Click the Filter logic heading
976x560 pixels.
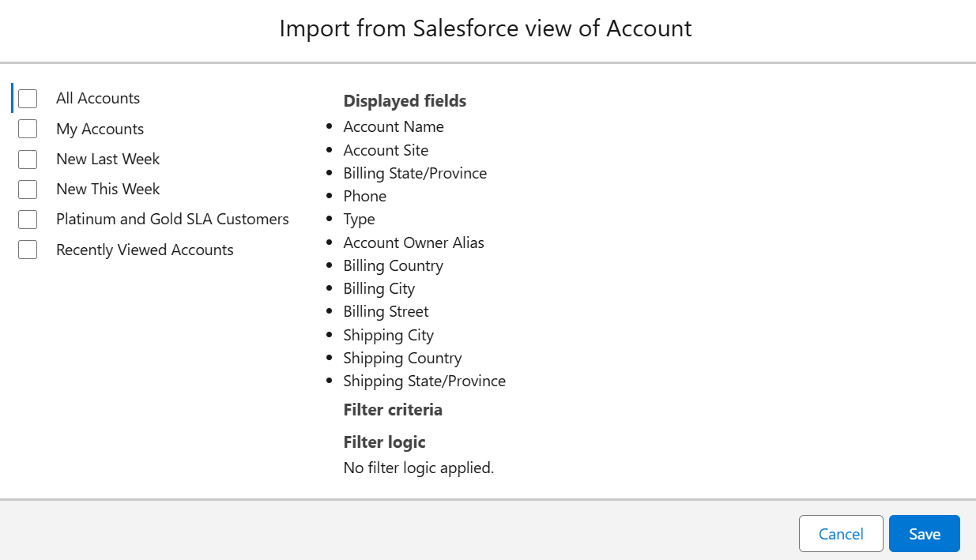(384, 442)
